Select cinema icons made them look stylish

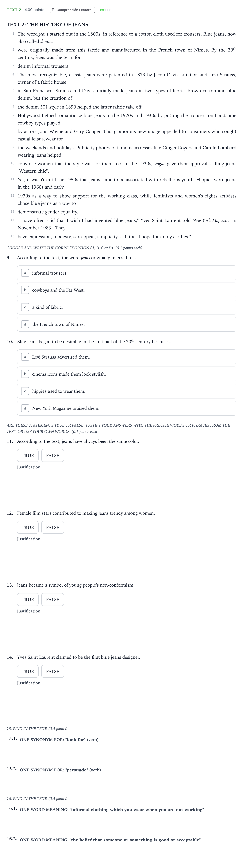point(126,374)
